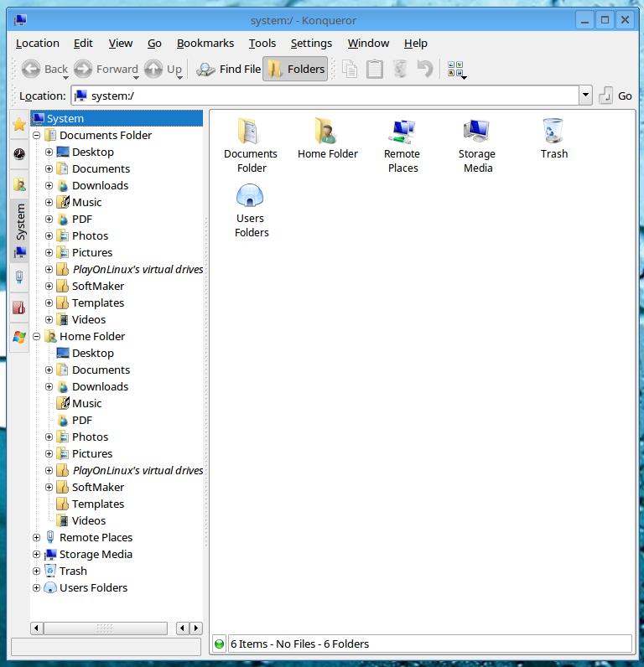
Task: Click the Move to Trash toolbar icon
Action: tap(400, 69)
